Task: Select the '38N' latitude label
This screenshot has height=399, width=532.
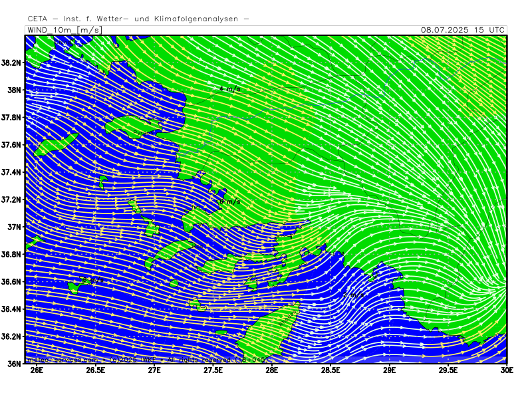Action: 15,90
